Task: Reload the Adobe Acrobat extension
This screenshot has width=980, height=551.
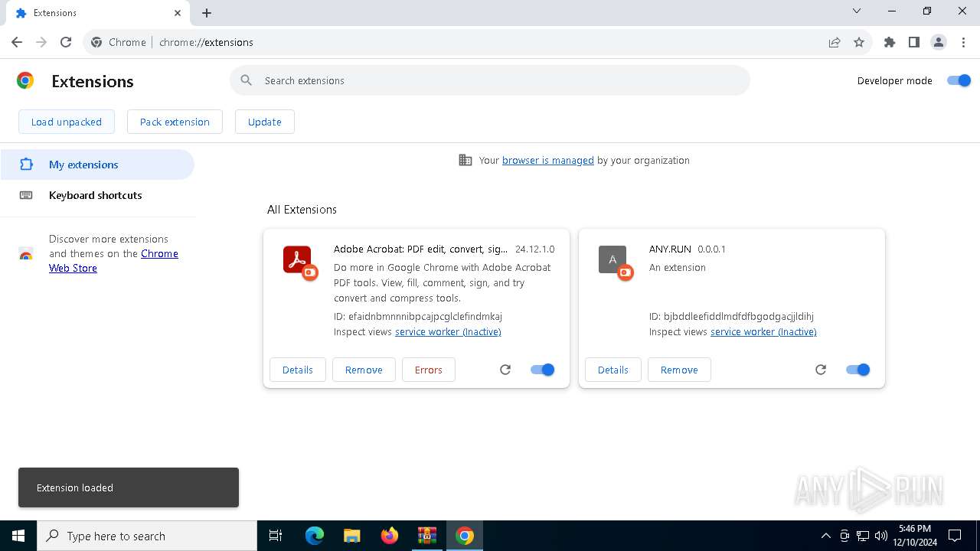Action: [505, 370]
